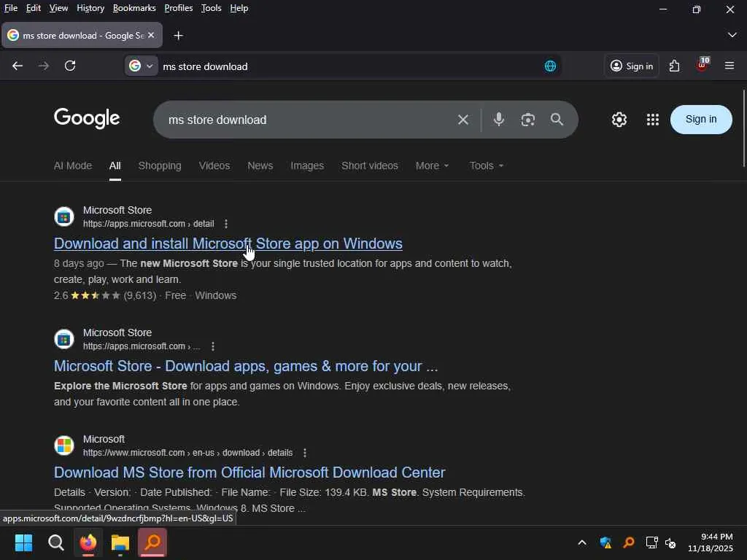Open the Bookmarks menu
This screenshot has height=560, width=747.
coord(134,8)
